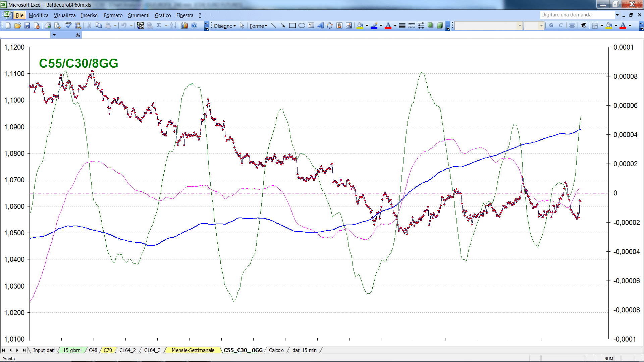Toggle Italic with the C button
The height and width of the screenshot is (362, 644).
(x=560, y=25)
